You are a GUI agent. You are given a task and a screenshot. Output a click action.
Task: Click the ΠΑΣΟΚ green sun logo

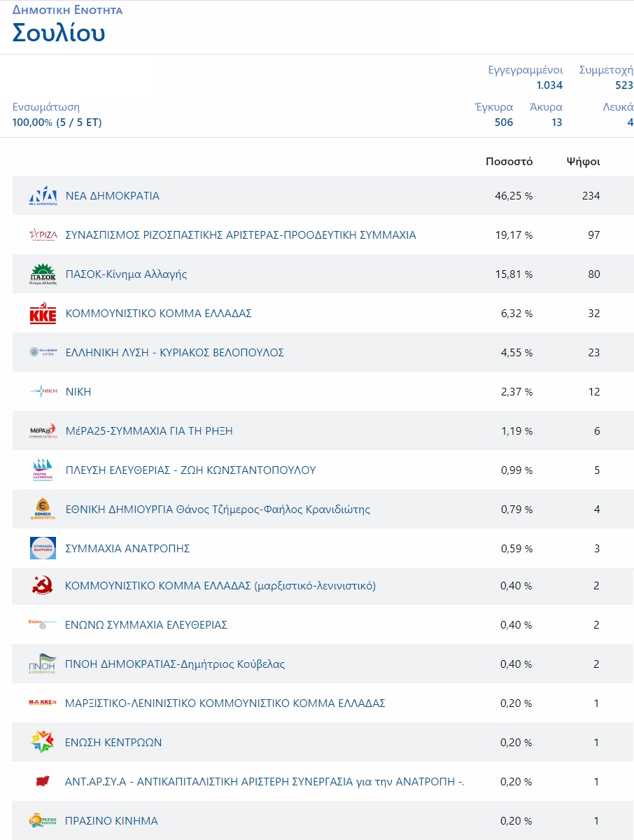(x=43, y=274)
